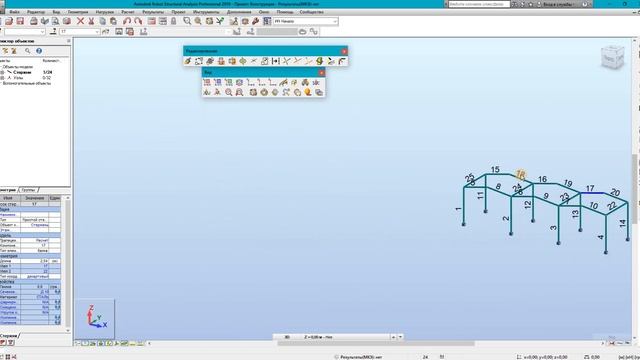Open the first selection combo box dropdown

[x=42, y=31]
